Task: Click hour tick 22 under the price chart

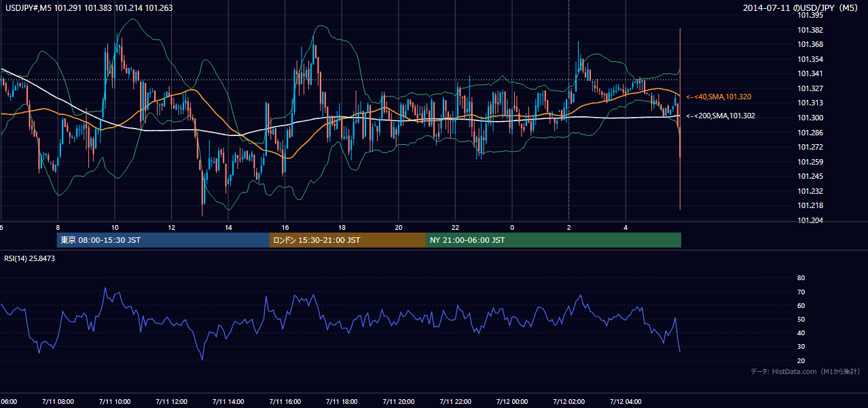Action: [x=455, y=227]
